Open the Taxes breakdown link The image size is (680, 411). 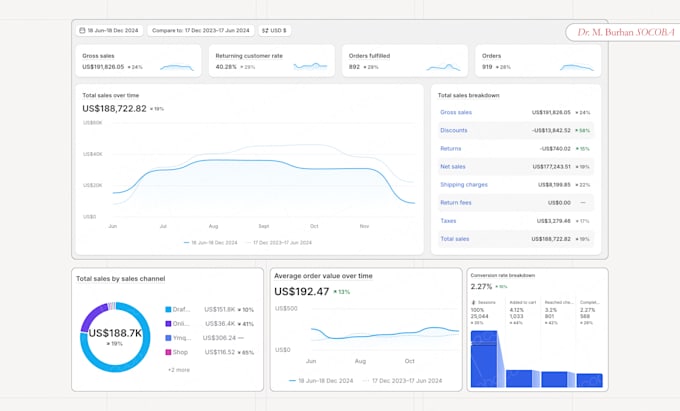(448, 221)
